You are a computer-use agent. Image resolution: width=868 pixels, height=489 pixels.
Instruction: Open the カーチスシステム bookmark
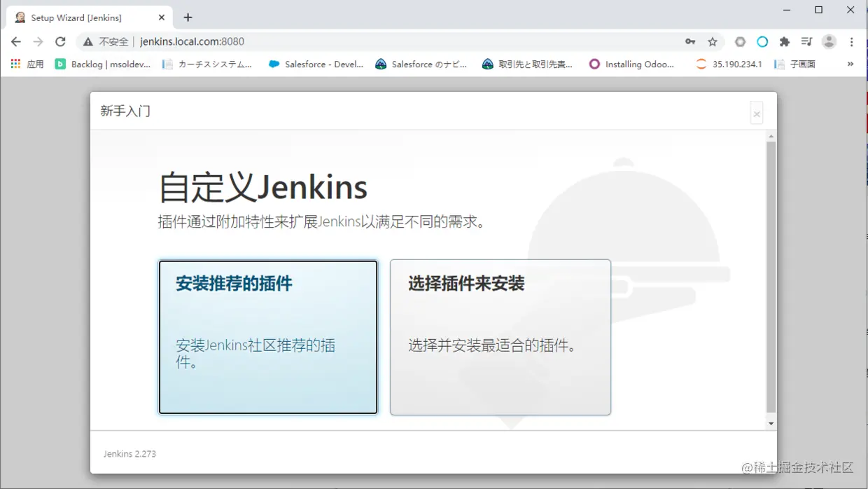click(206, 64)
